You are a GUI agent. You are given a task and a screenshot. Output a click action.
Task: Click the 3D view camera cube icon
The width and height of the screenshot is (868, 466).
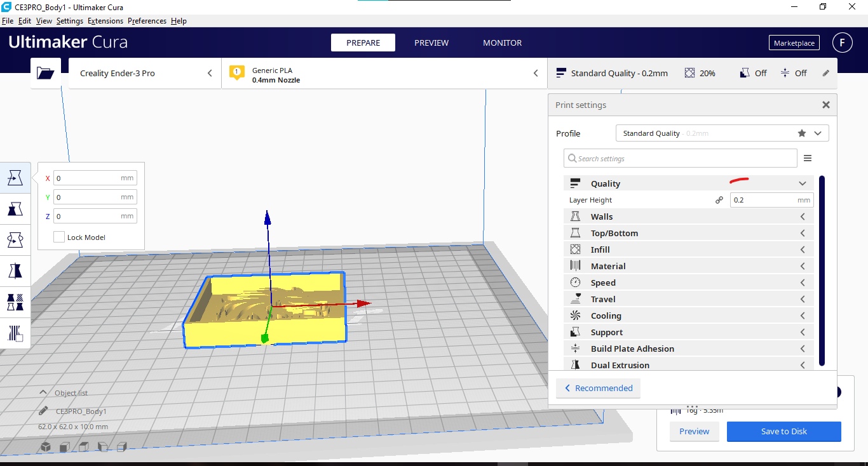pyautogui.click(x=46, y=447)
